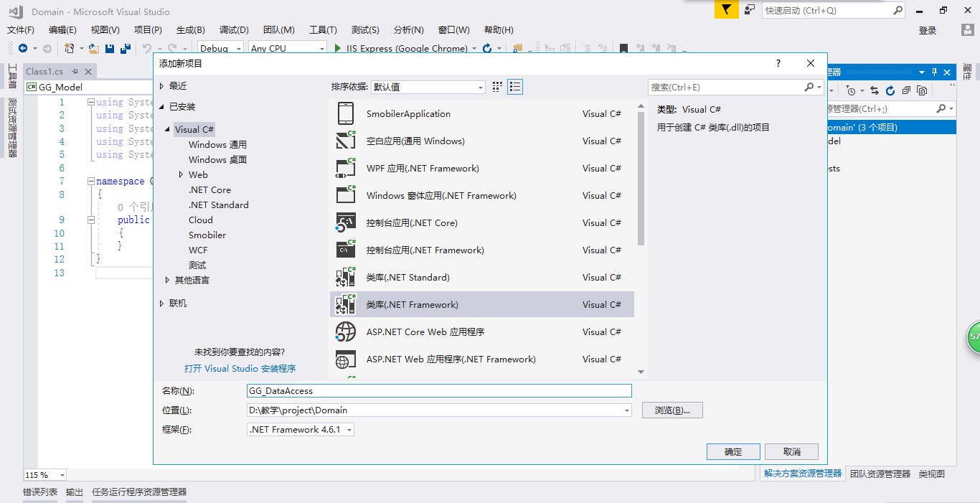This screenshot has height=503, width=980.
Task: Open the 工具(T) menu
Action: (x=323, y=29)
